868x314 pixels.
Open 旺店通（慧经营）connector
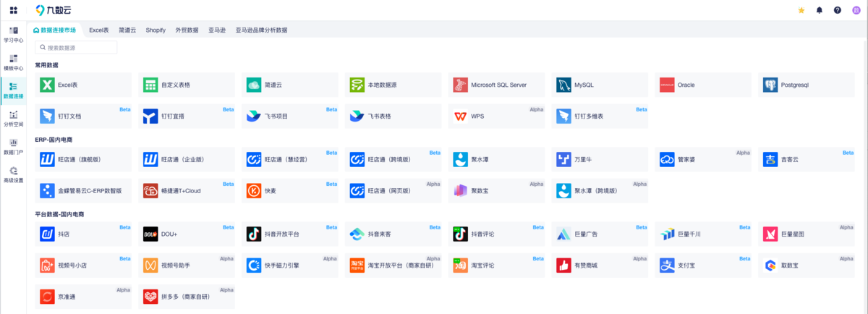291,159
